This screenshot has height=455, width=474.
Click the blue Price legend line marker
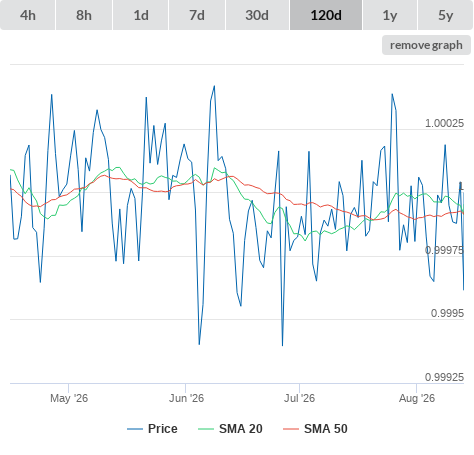tap(135, 429)
